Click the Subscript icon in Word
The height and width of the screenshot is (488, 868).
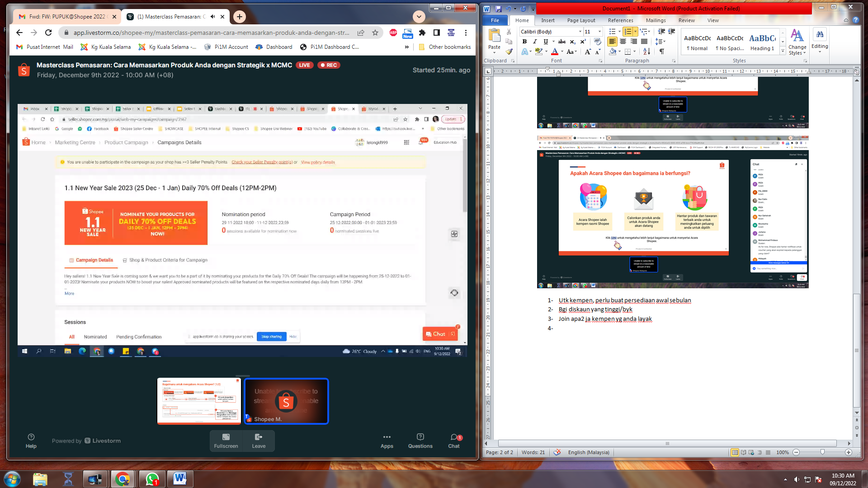point(572,42)
